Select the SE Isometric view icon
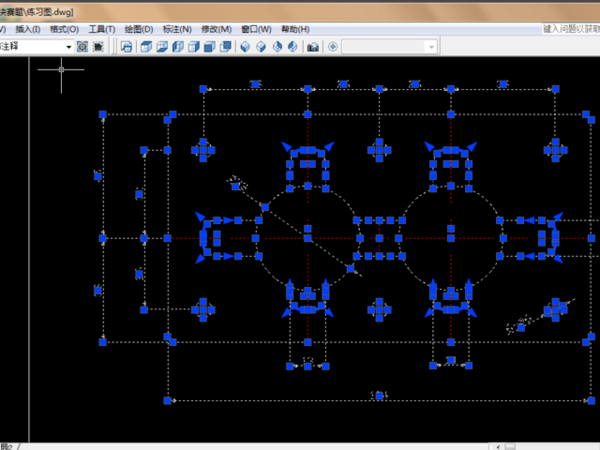Image resolution: width=600 pixels, height=450 pixels. (261, 47)
